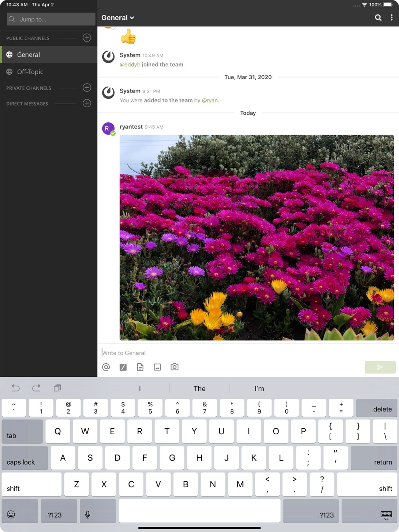Start dictation with microphone key
Screen dimensions: 399x532
click(x=98, y=511)
